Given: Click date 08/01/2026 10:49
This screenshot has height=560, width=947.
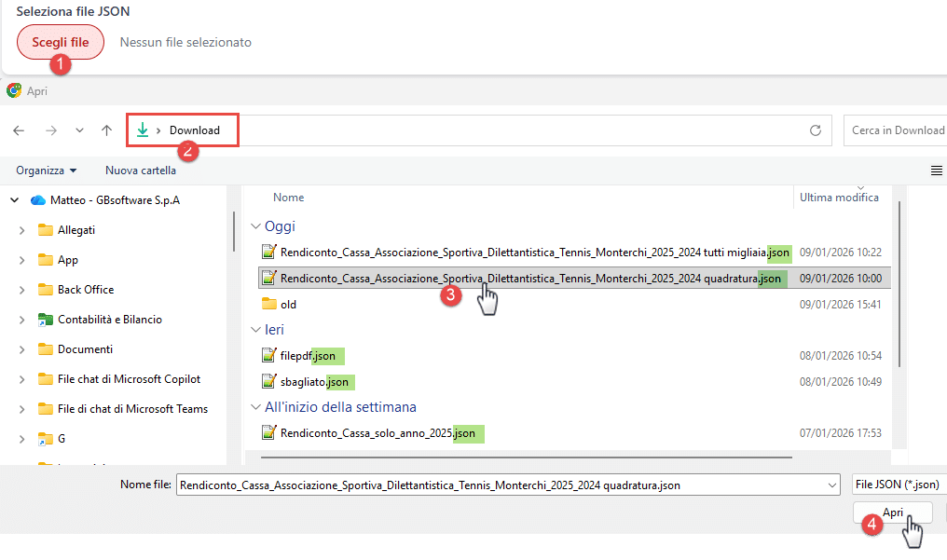Looking at the screenshot, I should (x=840, y=382).
